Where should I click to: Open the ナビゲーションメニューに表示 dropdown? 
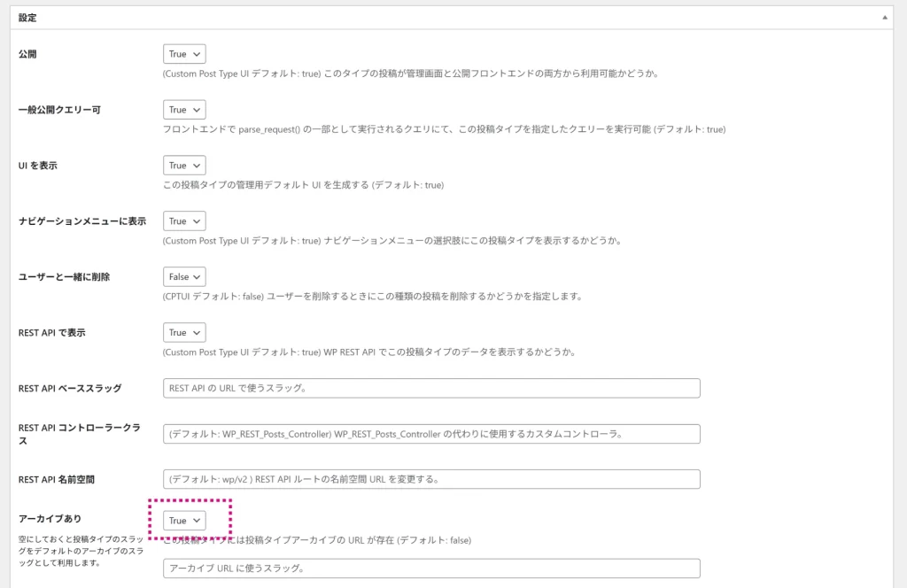coord(184,221)
